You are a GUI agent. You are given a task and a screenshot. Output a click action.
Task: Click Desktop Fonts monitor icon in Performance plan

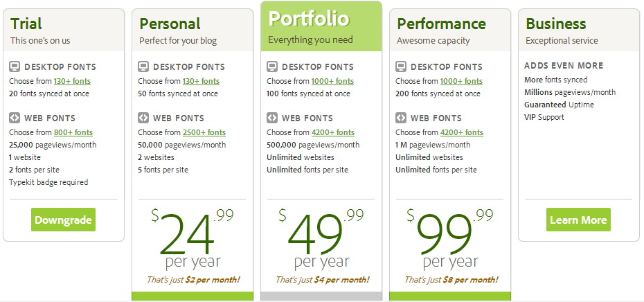pyautogui.click(x=401, y=66)
